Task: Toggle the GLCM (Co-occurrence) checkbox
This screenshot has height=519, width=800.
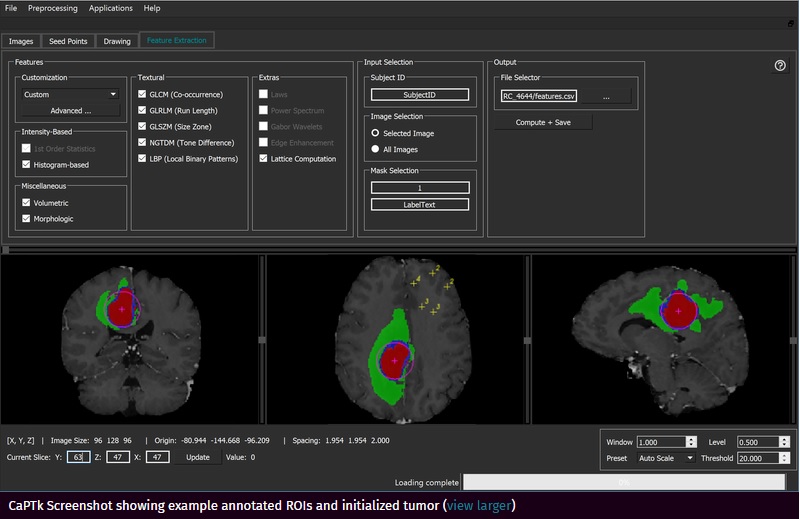Action: tap(142, 94)
